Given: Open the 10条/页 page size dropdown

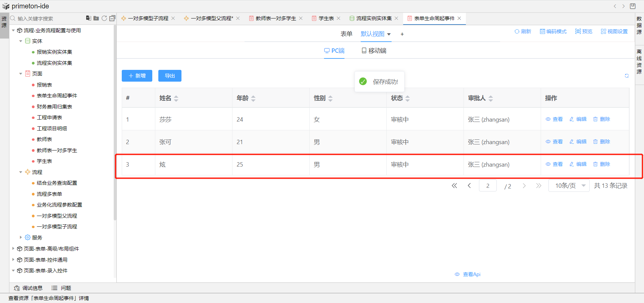Looking at the screenshot, I should pos(569,186).
